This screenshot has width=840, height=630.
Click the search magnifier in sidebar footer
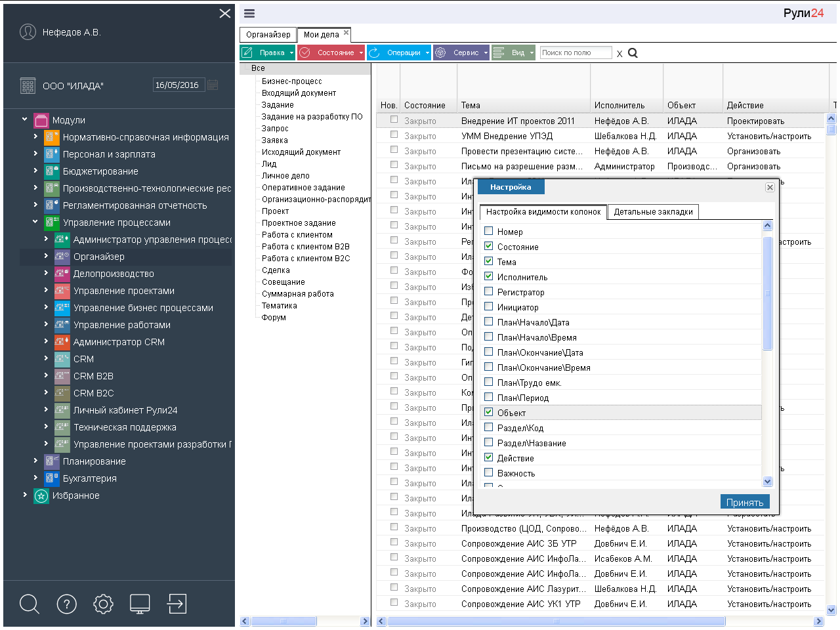pyautogui.click(x=30, y=604)
